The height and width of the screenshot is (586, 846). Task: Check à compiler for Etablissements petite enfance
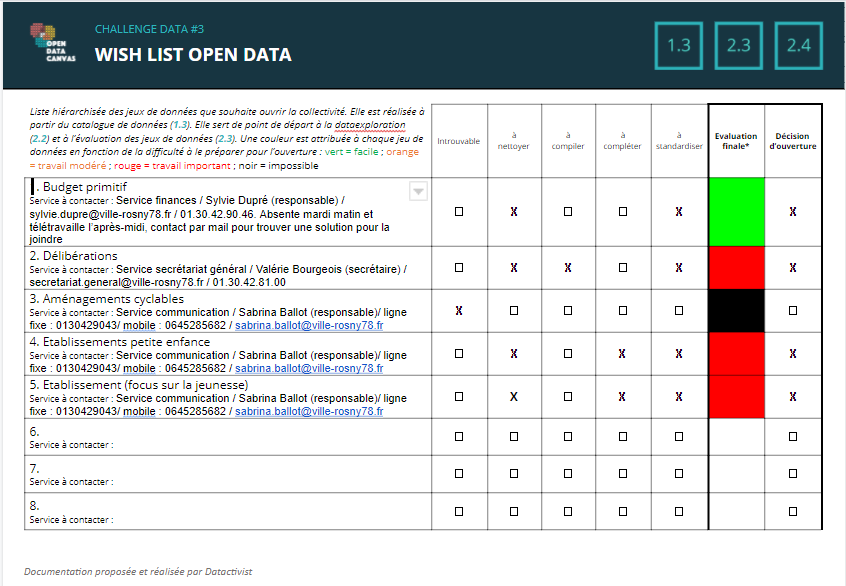(568, 354)
